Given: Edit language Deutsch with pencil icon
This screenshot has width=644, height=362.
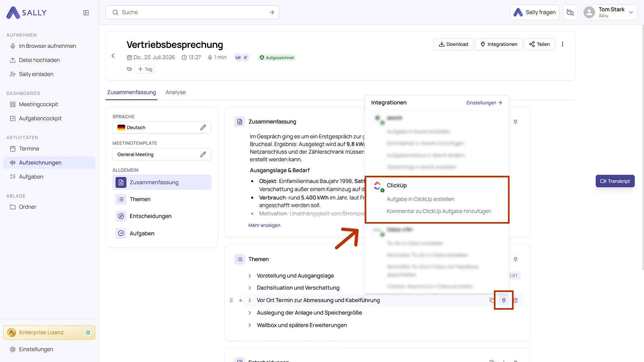Looking at the screenshot, I should [203, 128].
